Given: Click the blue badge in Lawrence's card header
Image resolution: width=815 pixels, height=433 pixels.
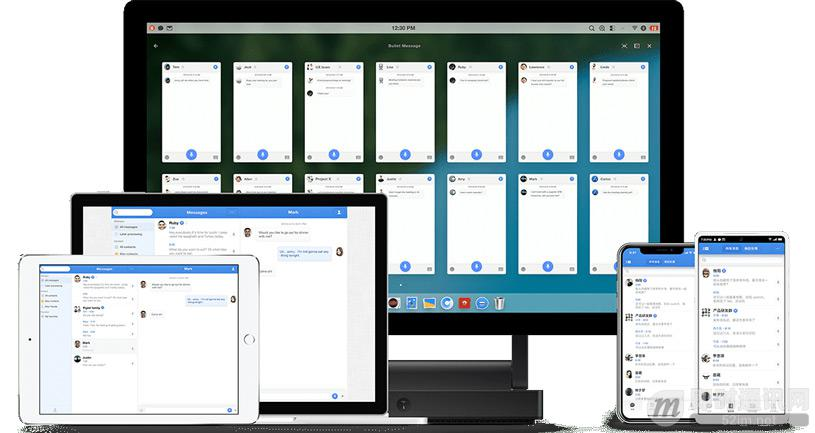Looking at the screenshot, I should 571,67.
